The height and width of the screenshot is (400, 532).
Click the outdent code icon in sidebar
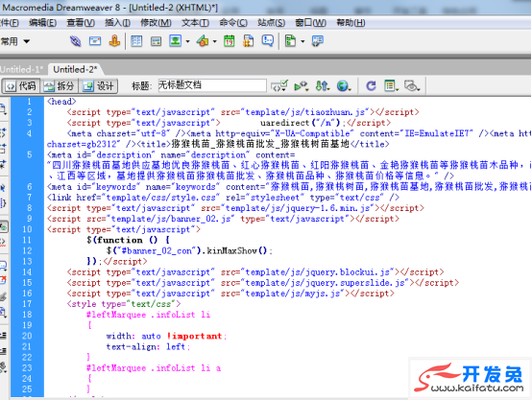(3, 351)
